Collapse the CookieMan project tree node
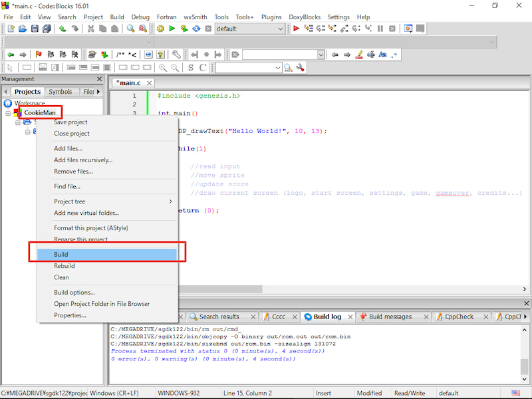This screenshot has width=532, height=399. [8, 113]
